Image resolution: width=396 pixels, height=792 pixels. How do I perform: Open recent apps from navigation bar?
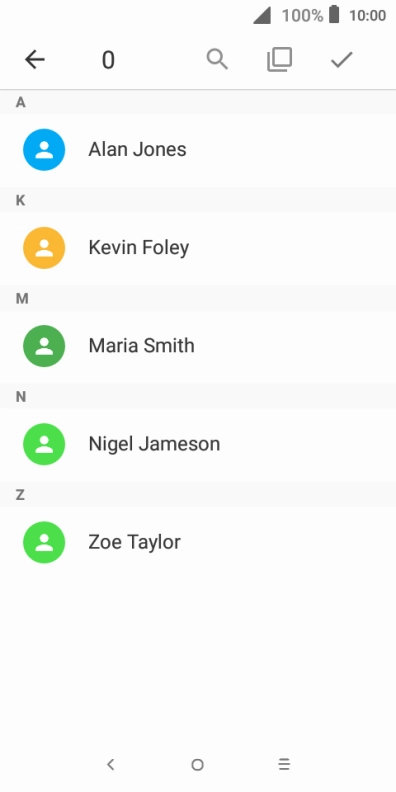tap(284, 765)
